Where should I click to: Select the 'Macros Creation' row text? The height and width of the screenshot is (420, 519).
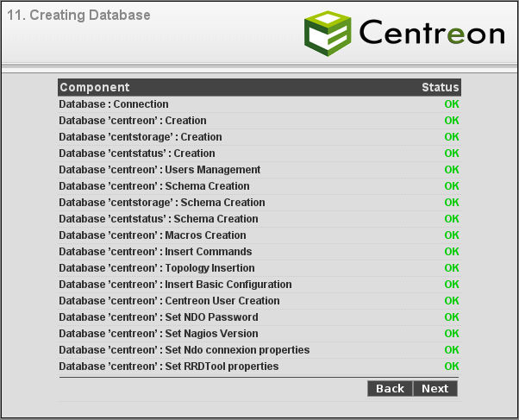(x=153, y=235)
